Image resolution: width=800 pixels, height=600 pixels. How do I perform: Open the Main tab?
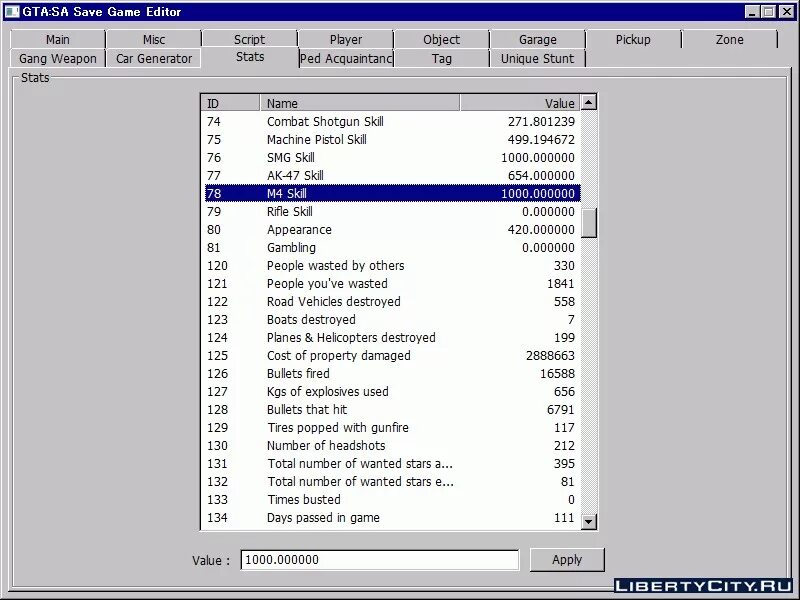coord(57,39)
